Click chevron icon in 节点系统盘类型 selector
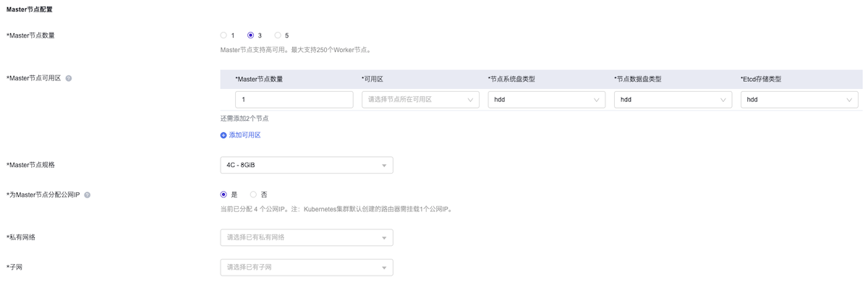 pyautogui.click(x=597, y=100)
